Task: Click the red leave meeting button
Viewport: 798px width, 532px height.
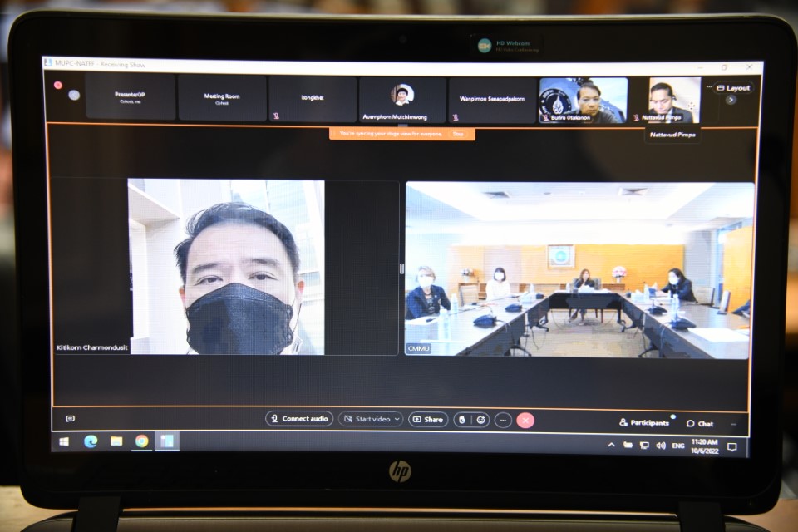Action: [525, 420]
